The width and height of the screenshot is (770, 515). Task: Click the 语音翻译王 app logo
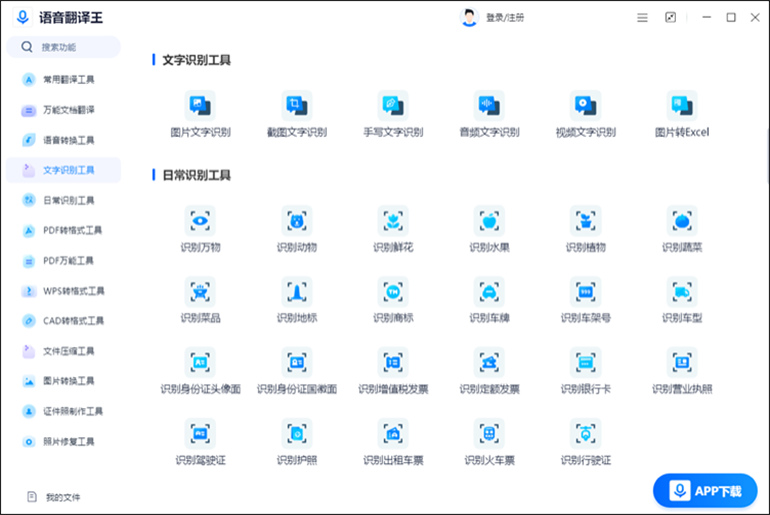pyautogui.click(x=23, y=17)
